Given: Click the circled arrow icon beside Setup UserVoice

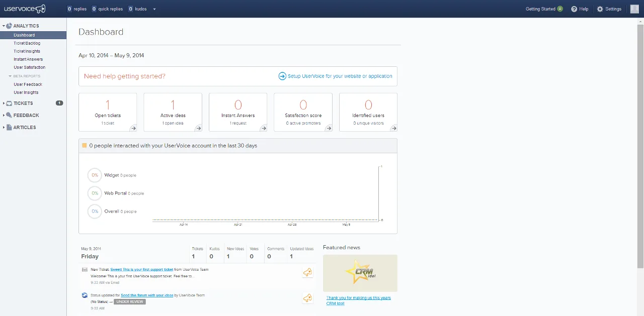Looking at the screenshot, I should [x=282, y=76].
